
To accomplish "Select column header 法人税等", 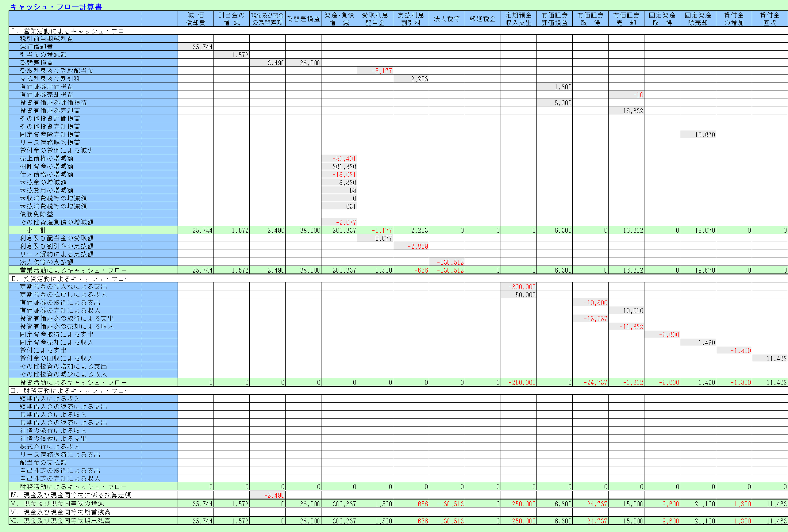I will 447,19.
